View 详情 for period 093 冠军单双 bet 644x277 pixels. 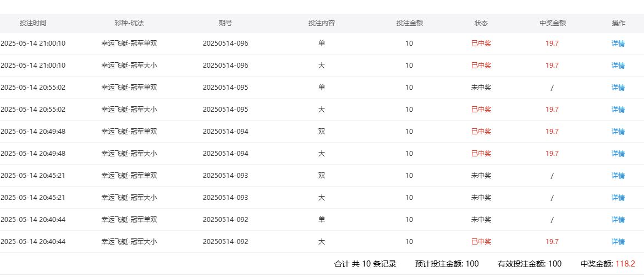[x=618, y=176]
